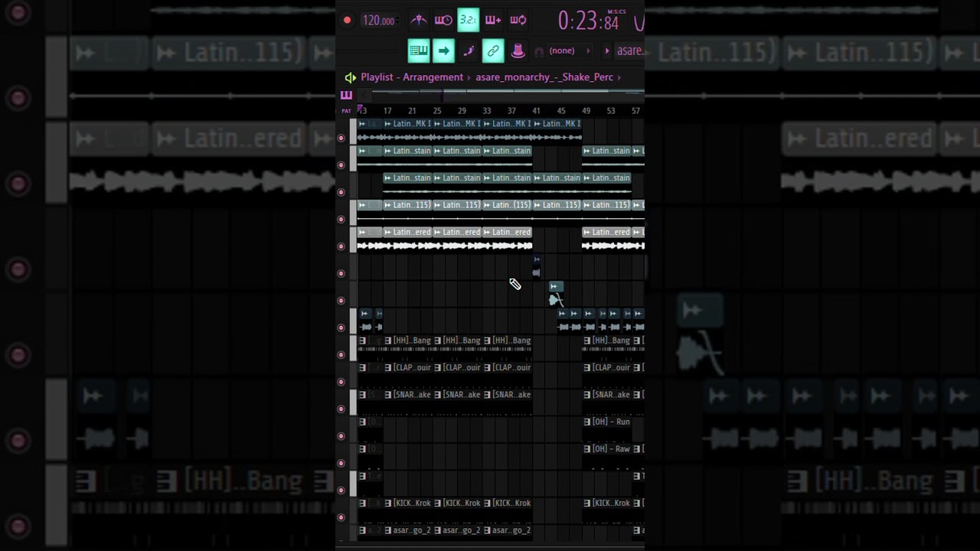Mute the Latin..ered track
This screenshot has width=980, height=551.
[x=341, y=246]
